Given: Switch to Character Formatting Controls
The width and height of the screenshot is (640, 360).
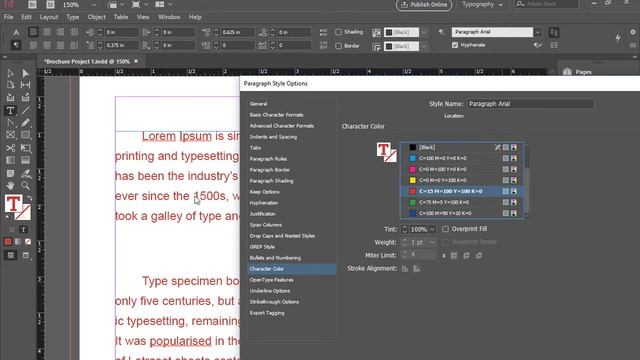Looking at the screenshot, I should click(x=16, y=32).
